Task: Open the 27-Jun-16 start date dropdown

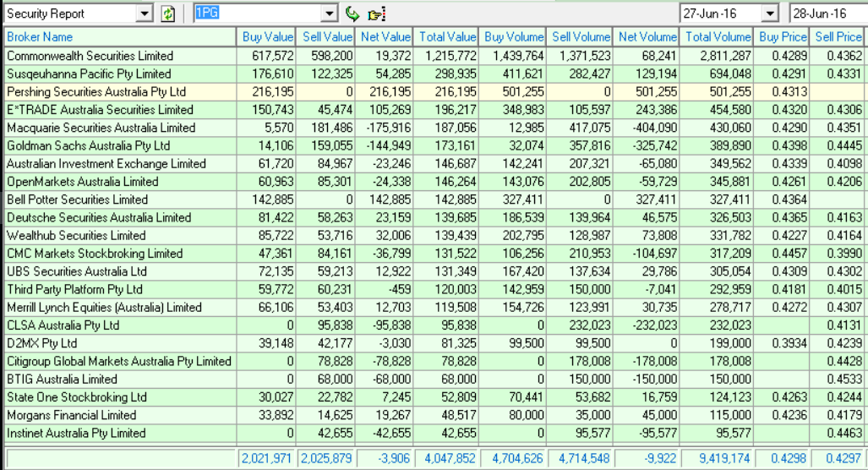Action: (770, 14)
